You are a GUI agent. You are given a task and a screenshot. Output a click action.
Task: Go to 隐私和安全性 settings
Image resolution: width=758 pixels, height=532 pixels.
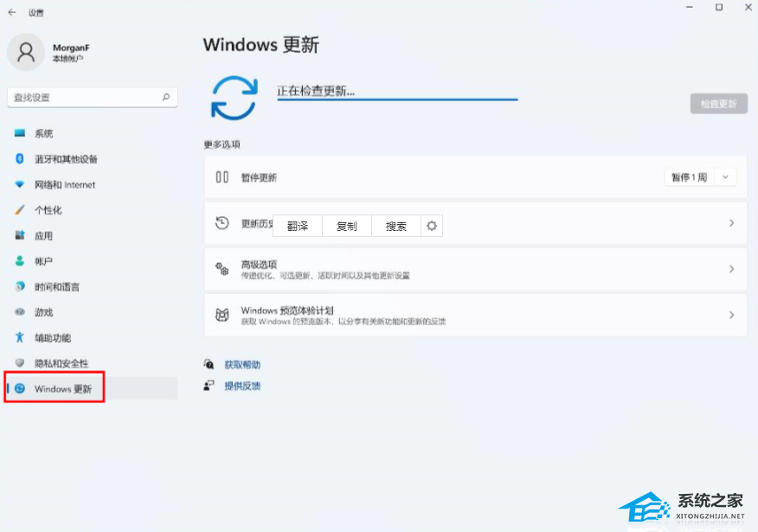(x=92, y=363)
